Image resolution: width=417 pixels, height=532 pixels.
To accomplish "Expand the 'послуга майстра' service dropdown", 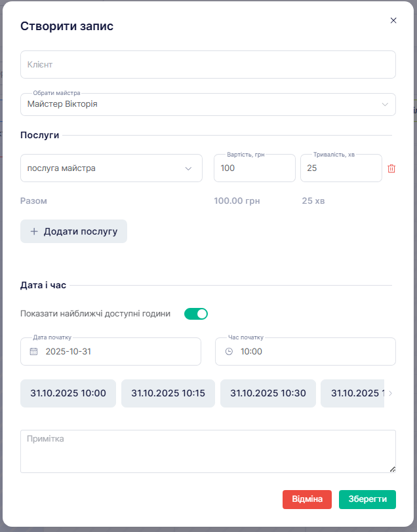I will pyautogui.click(x=111, y=168).
